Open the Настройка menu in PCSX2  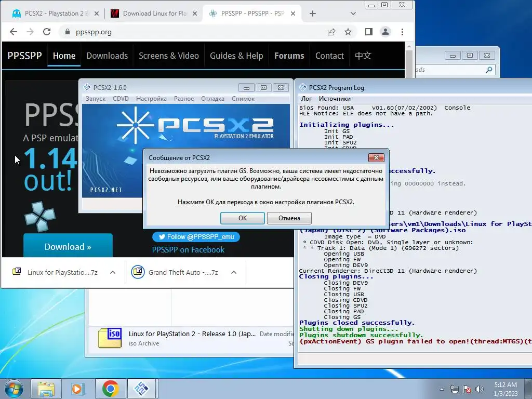(x=151, y=99)
